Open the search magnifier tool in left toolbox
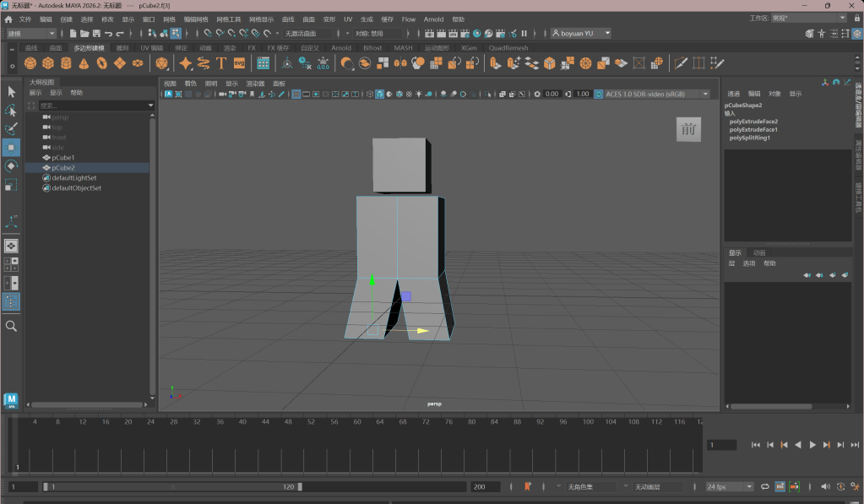864x504 pixels. click(11, 326)
